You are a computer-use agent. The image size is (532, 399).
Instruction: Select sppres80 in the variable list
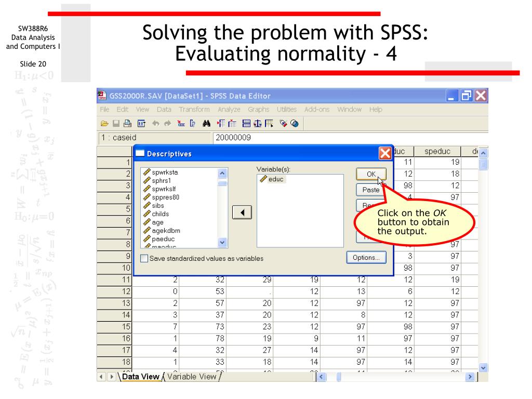pyautogui.click(x=162, y=197)
